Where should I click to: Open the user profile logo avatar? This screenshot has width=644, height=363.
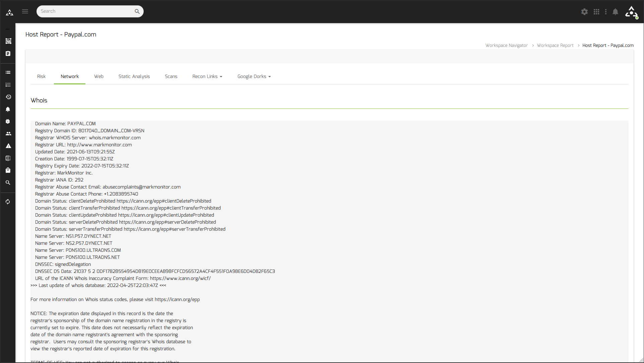pyautogui.click(x=632, y=12)
